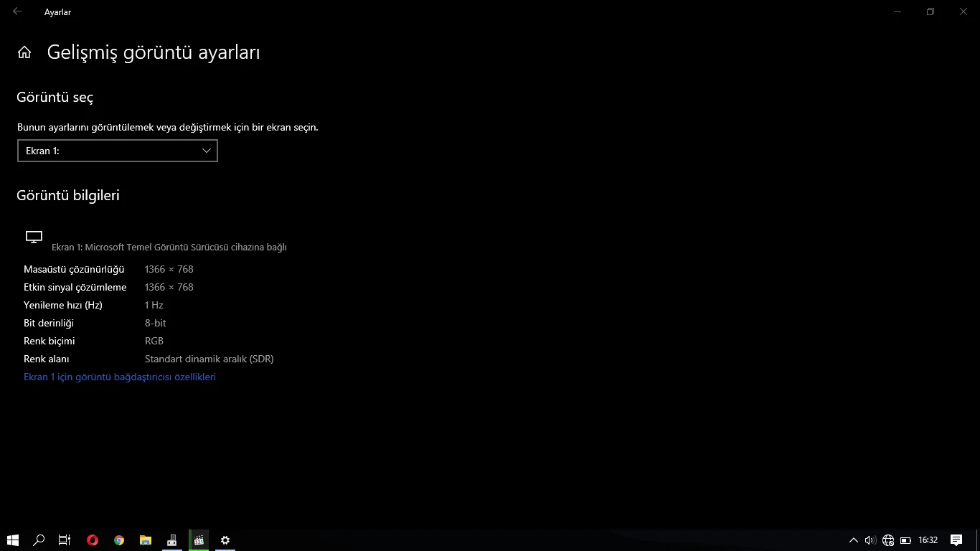980x551 pixels.
Task: Launch Opera browser from the taskbar
Action: 93,540
